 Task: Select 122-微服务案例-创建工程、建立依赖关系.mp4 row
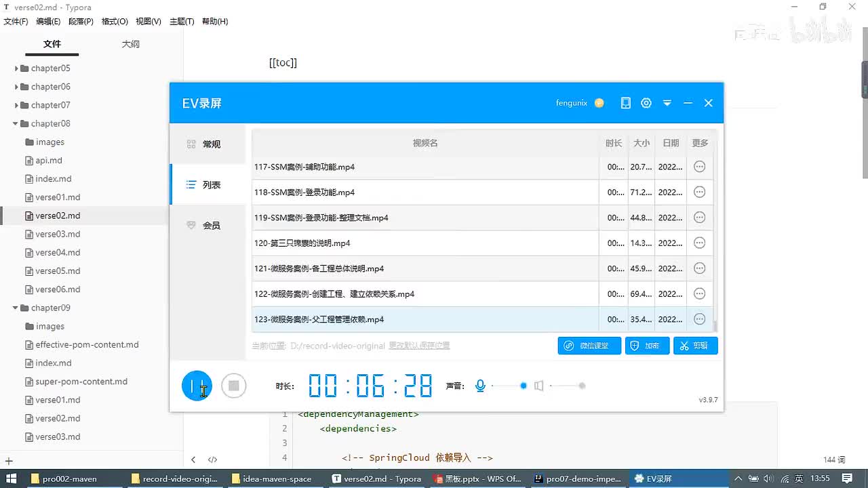(x=482, y=293)
